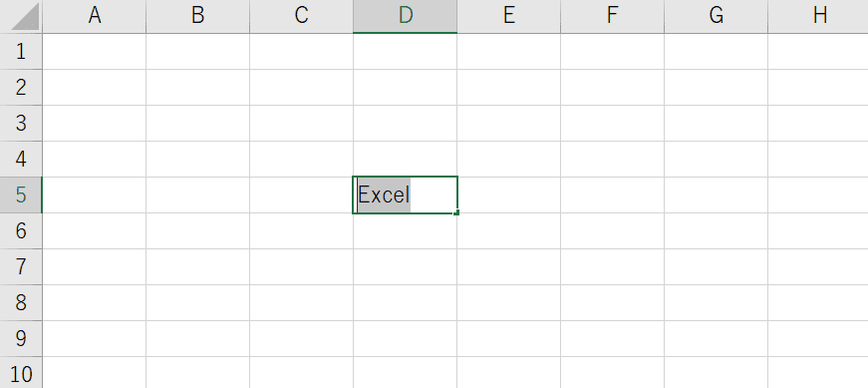
Task: Place cursor in the Excel text cell
Action: click(406, 195)
